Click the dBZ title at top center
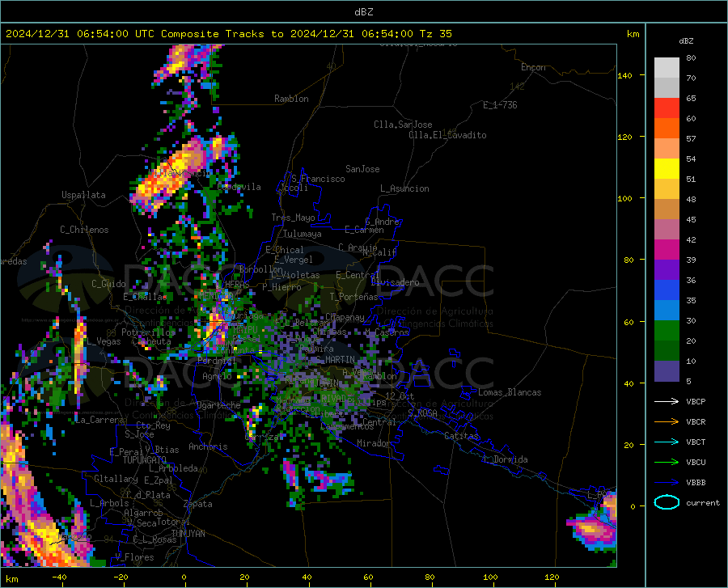Screen dimensions: 728x588 click(x=363, y=11)
